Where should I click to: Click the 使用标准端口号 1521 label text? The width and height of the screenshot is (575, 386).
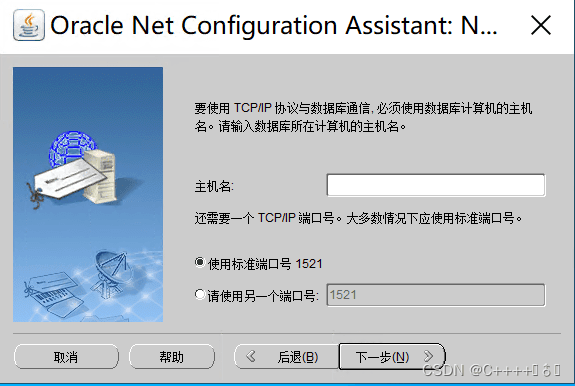click(x=265, y=264)
